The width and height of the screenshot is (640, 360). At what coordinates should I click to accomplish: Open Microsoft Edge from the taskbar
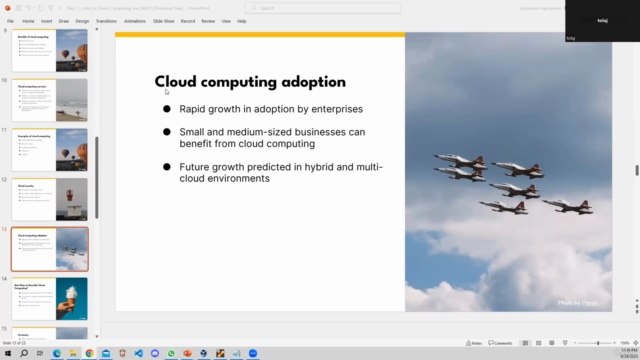[57, 353]
